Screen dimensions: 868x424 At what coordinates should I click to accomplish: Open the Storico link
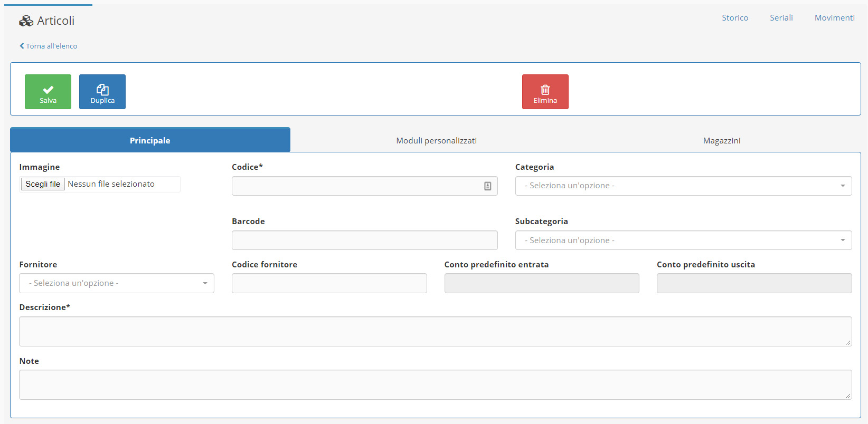[x=734, y=18]
